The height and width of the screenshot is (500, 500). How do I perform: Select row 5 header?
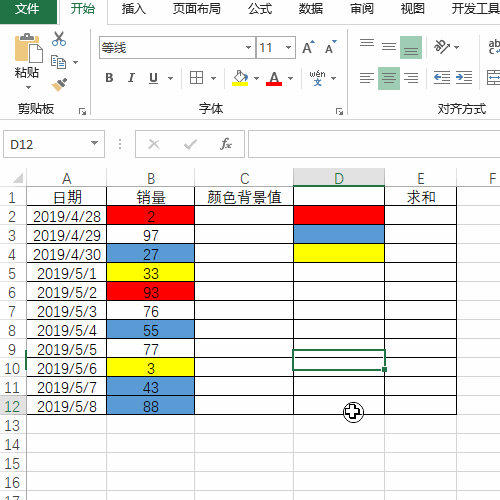click(x=13, y=273)
